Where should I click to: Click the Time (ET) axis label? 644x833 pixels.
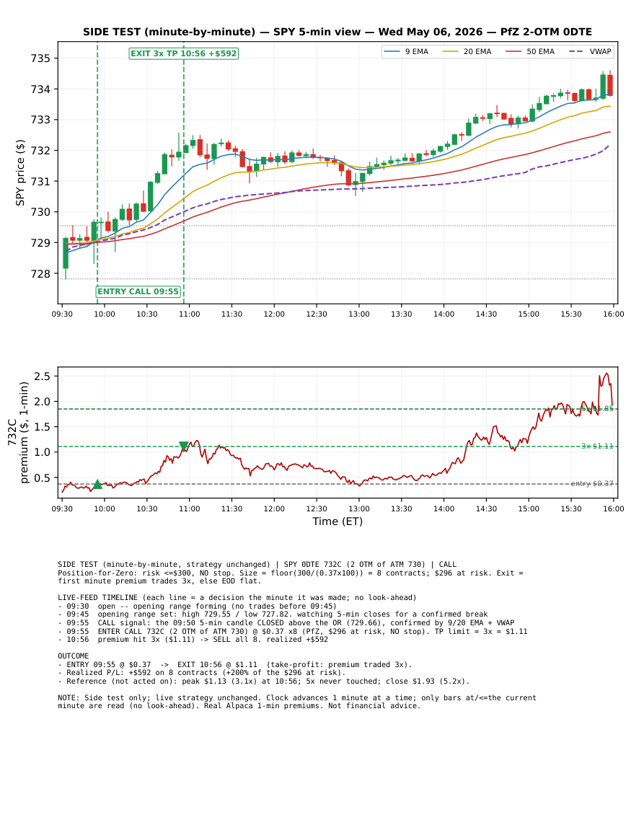(338, 521)
